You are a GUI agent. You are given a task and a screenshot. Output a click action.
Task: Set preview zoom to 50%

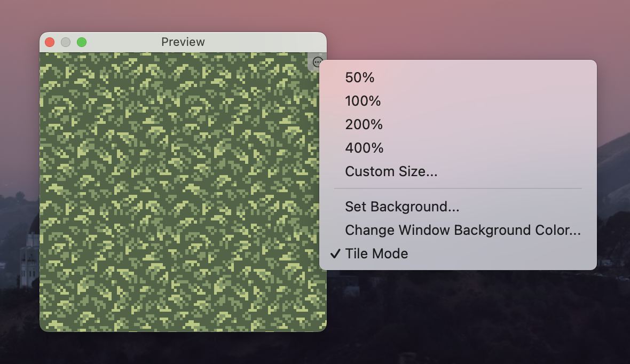360,77
